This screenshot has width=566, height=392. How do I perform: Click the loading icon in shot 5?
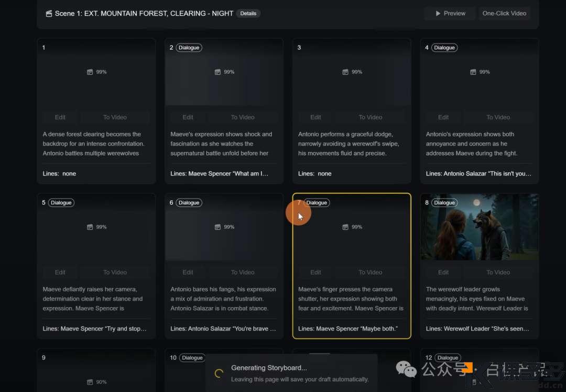click(90, 227)
